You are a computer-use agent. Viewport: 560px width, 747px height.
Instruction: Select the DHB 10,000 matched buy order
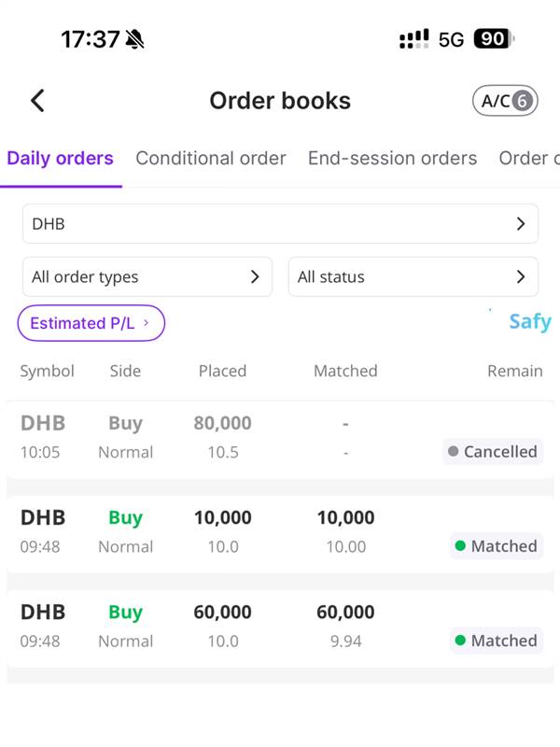tap(280, 531)
